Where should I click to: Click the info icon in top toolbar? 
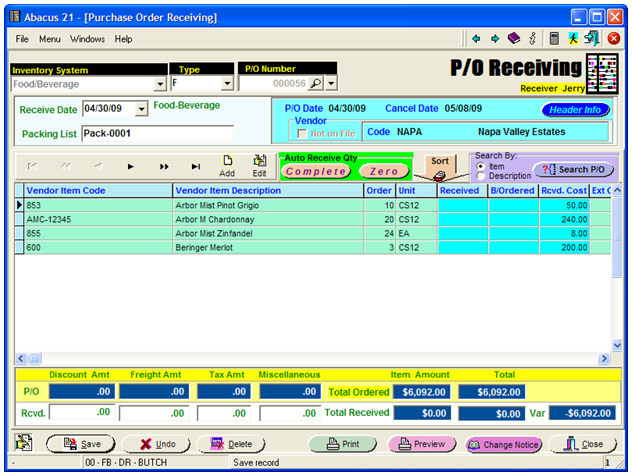click(x=533, y=39)
